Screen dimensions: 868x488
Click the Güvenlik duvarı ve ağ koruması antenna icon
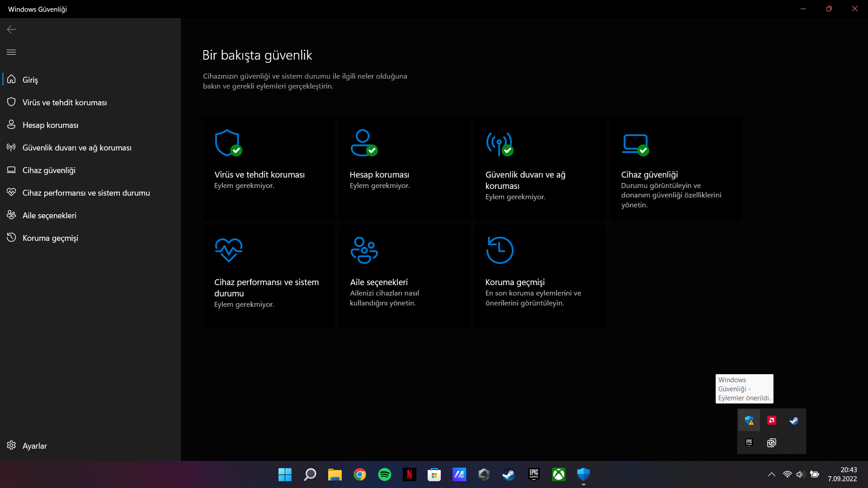499,143
